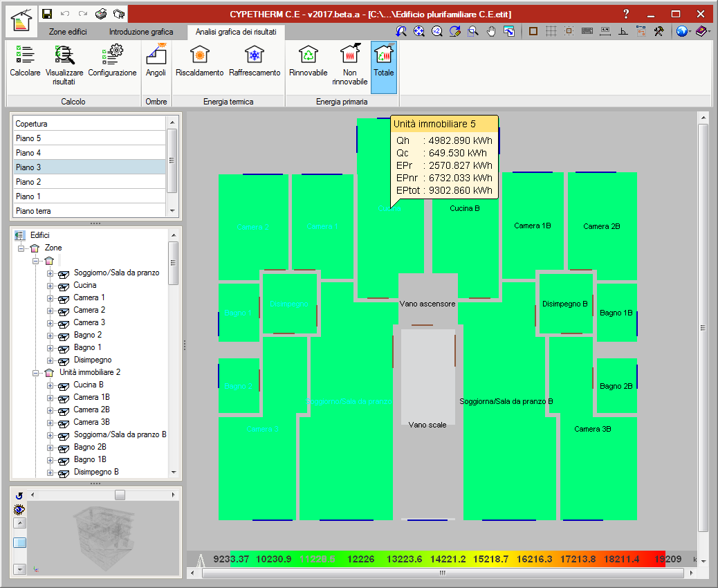This screenshot has height=588, width=718.
Task: Open the hammer and wrench tools icon
Action: tap(659, 31)
